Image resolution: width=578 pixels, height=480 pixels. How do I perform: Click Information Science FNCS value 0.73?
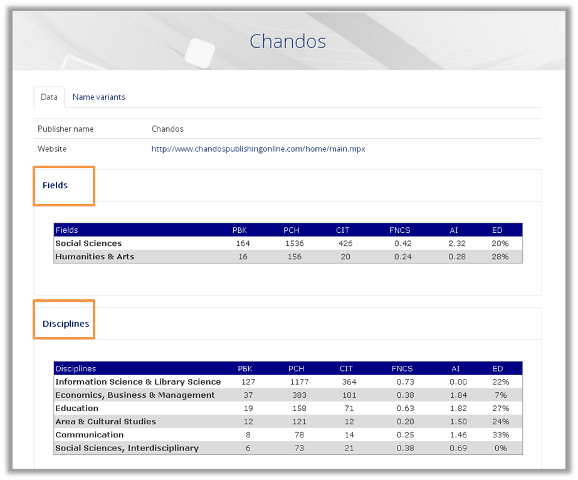tap(405, 382)
